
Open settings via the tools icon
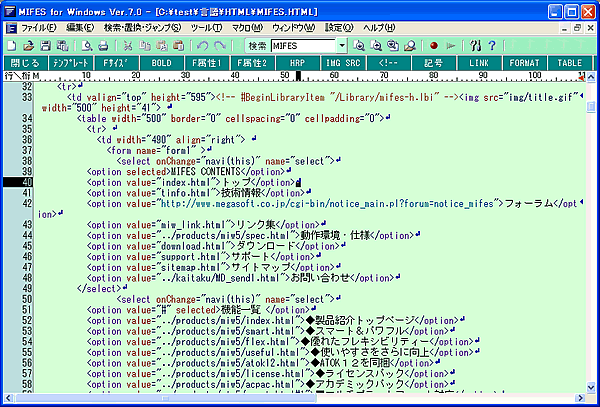pyautogui.click(x=473, y=46)
